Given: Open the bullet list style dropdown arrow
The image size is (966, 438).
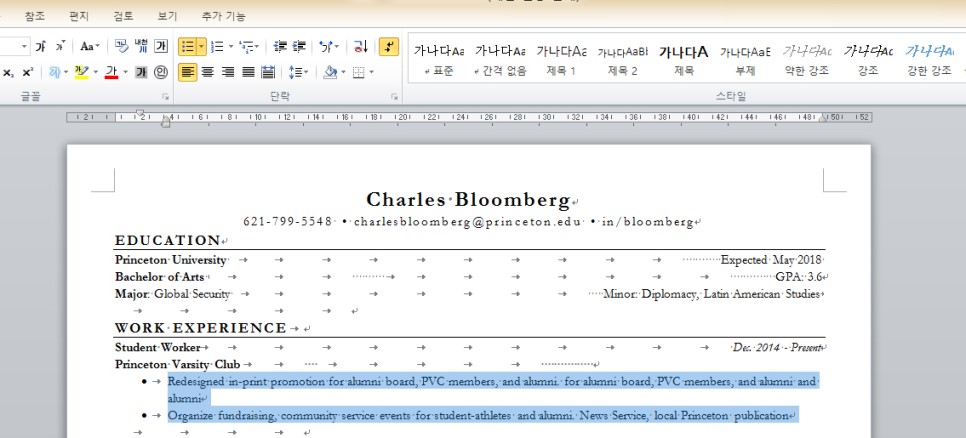Looking at the screenshot, I should pyautogui.click(x=200, y=47).
